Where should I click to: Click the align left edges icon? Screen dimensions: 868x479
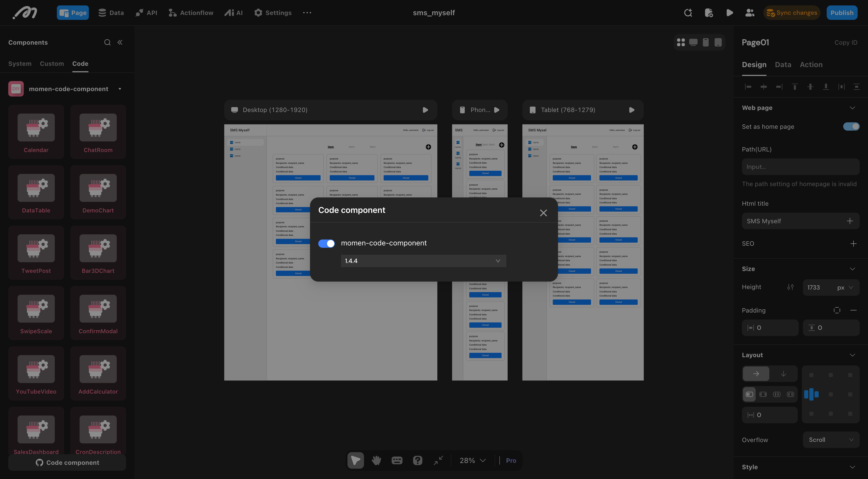tap(748, 87)
